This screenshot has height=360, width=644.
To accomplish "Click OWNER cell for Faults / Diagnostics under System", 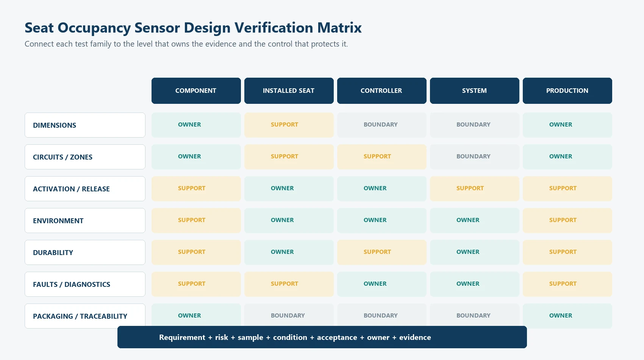I will 475,284.
